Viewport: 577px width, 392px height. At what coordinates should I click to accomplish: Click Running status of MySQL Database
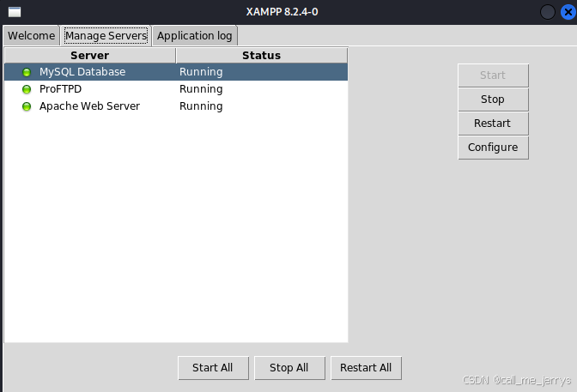tap(201, 72)
